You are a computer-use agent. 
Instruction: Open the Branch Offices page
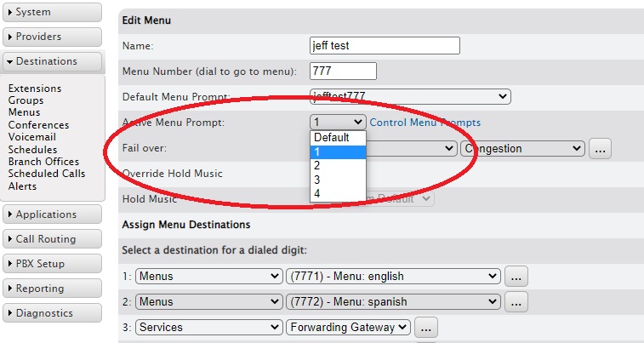pyautogui.click(x=43, y=162)
